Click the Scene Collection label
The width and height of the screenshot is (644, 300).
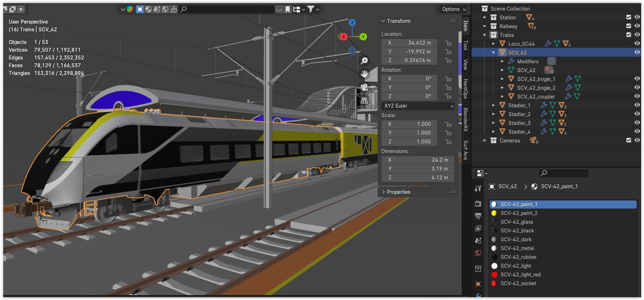tap(510, 8)
